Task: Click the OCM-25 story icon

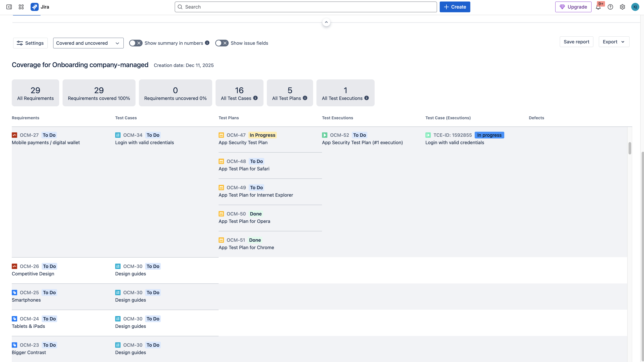Action: click(x=14, y=293)
